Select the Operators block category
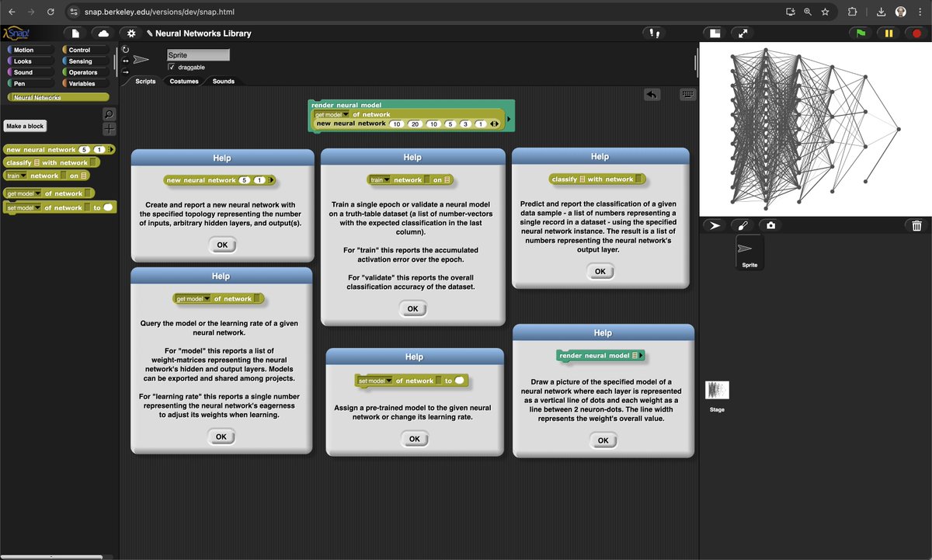932x560 pixels. tap(85, 72)
